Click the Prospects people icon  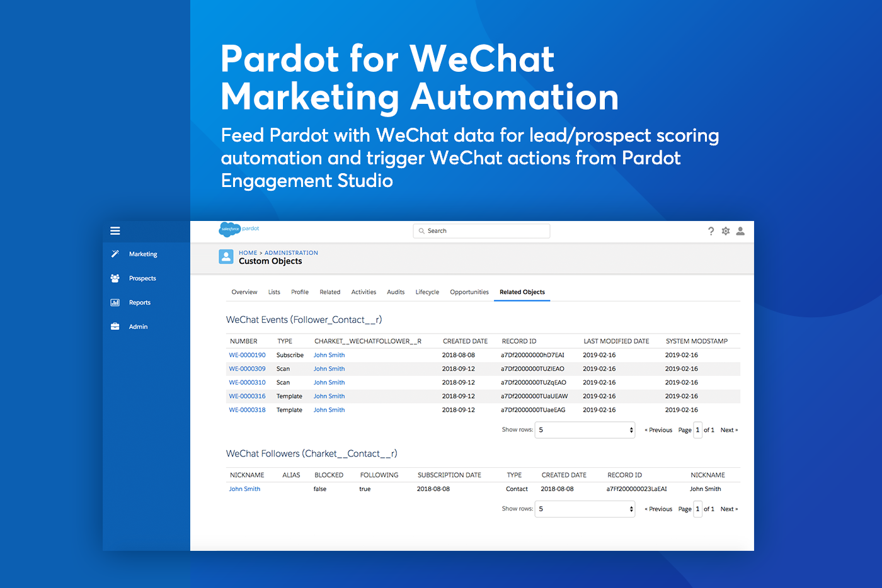[x=115, y=278]
